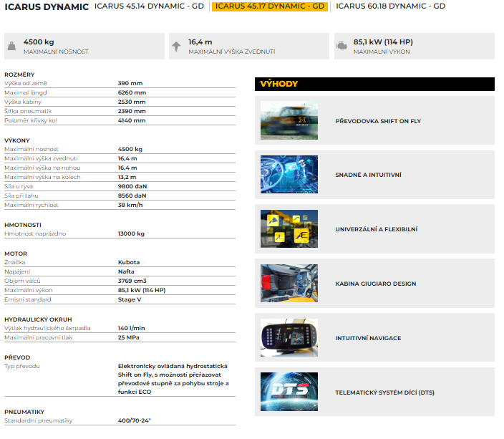Open the Kabina Giugiaro Design thumbnail

click(x=289, y=283)
